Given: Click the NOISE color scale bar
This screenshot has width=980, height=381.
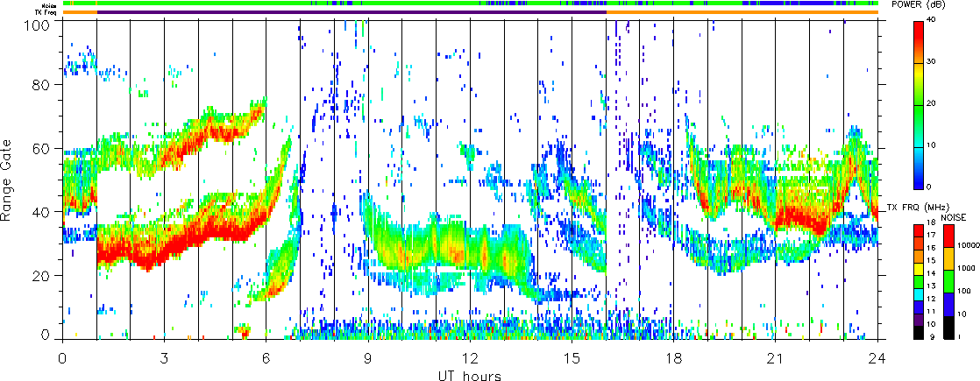Looking at the screenshot, I should tap(948, 281).
